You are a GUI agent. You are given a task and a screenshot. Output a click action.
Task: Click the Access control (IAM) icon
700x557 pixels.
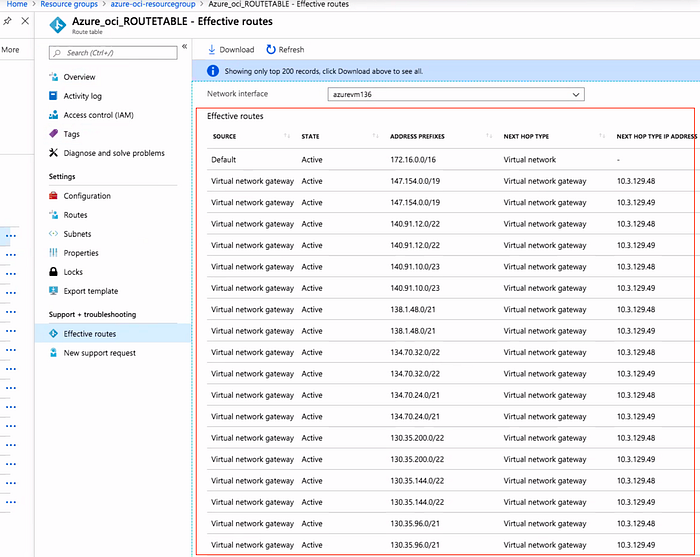pyautogui.click(x=54, y=115)
